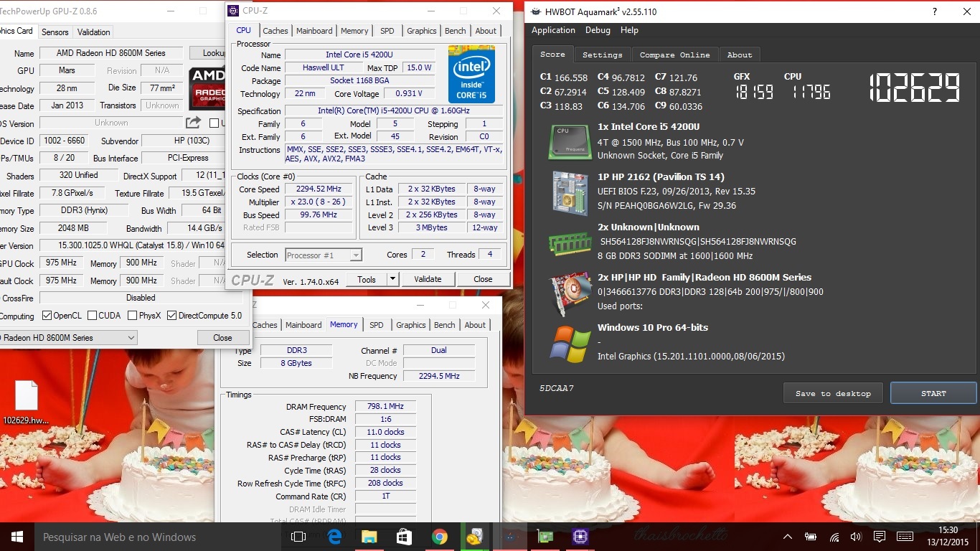
Task: Click the Intel Core i5 inside logo in CPU-Z
Action: (471, 74)
